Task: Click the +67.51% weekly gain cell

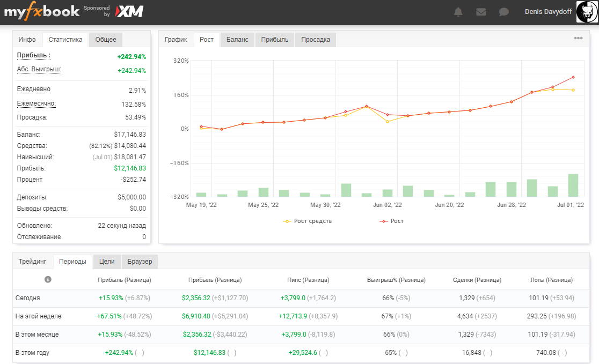Action: pos(109,316)
